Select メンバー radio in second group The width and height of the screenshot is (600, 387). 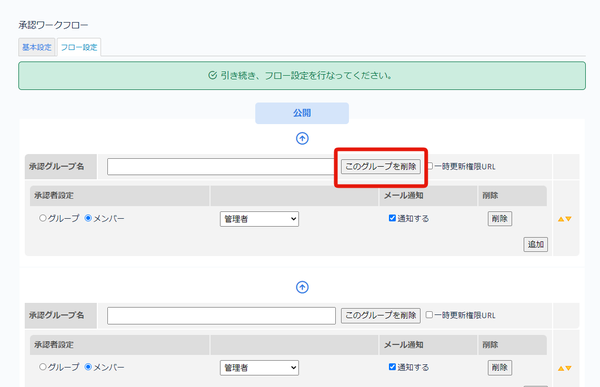(88, 367)
